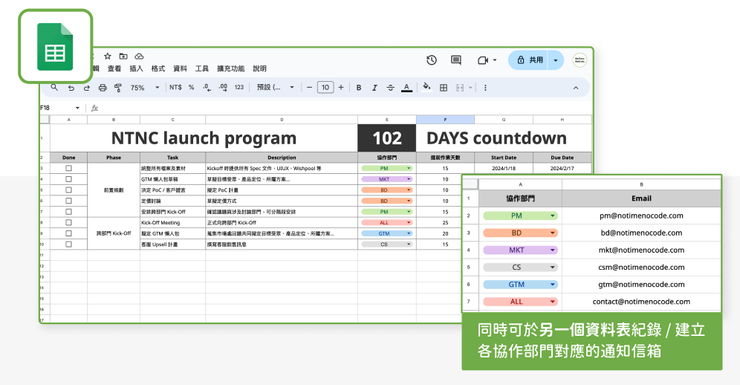Open the text color A swatch
740x385 pixels.
point(406,88)
